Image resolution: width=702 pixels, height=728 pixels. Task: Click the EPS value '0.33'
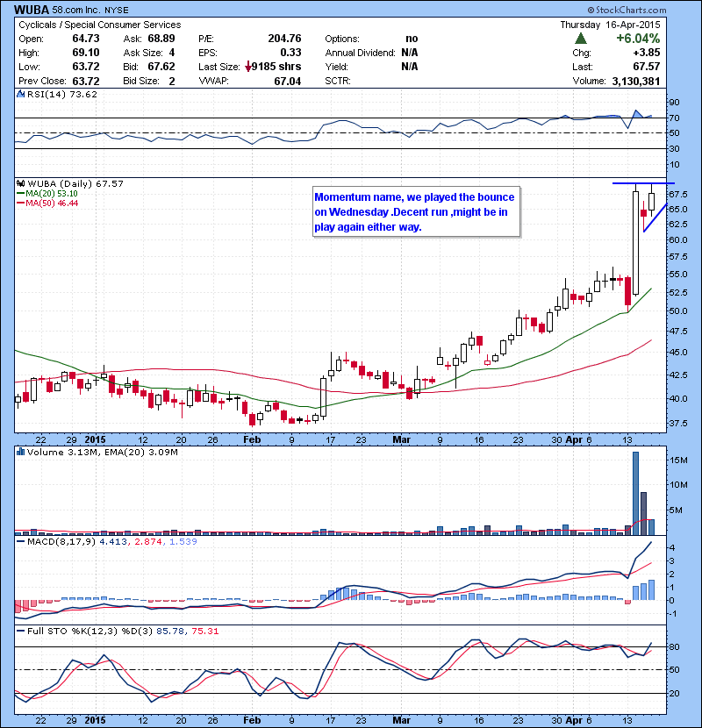coord(290,53)
